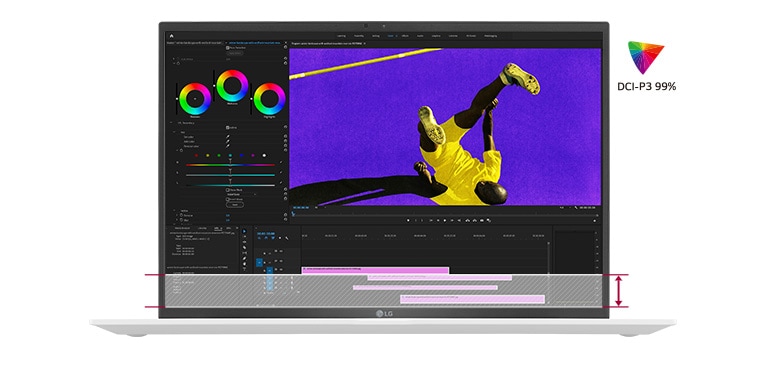Select the white HSL color preset dot
768x384 pixels.
pyautogui.click(x=264, y=155)
